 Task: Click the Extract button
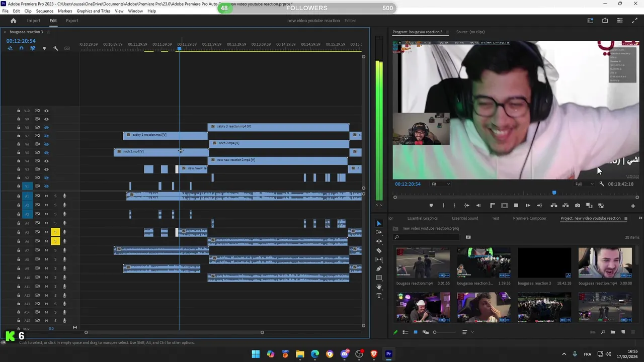point(566,206)
